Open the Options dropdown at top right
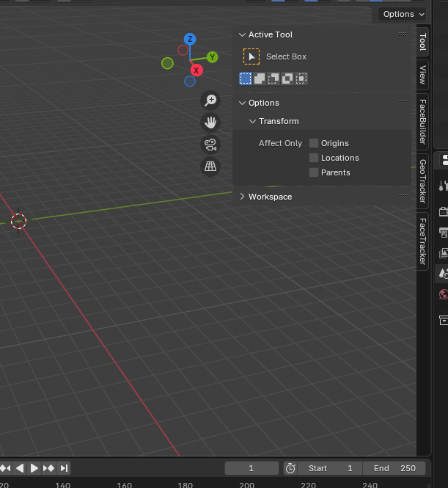The width and height of the screenshot is (448, 488). click(403, 14)
